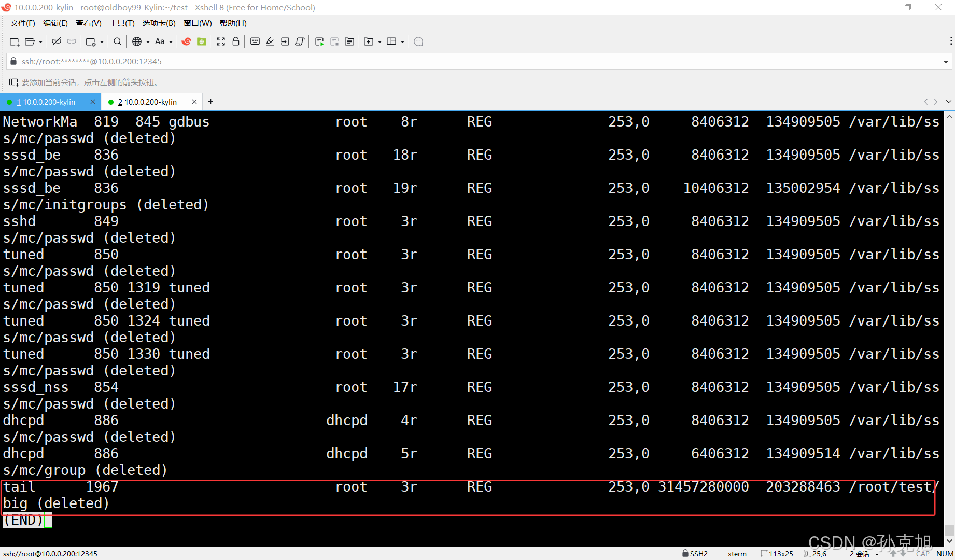The image size is (955, 560).
Task: Close the first 10.0.0.200-kylin tab
Action: [93, 102]
